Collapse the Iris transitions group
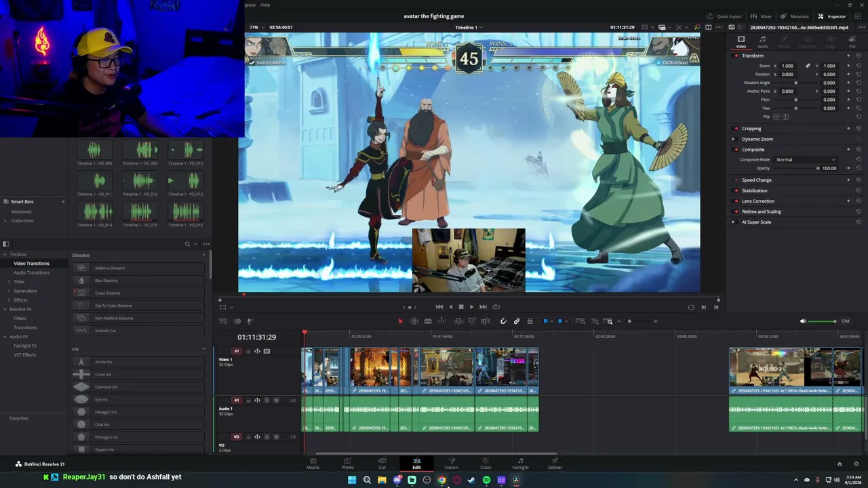The height and width of the screenshot is (488, 868). coord(203,349)
